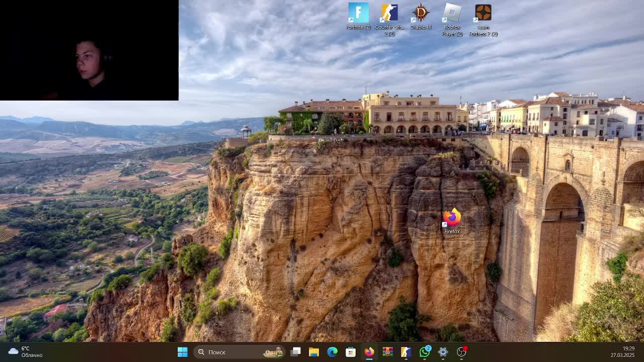
Task: Open WhatsApp with 2 notifications
Action: pyautogui.click(x=425, y=352)
